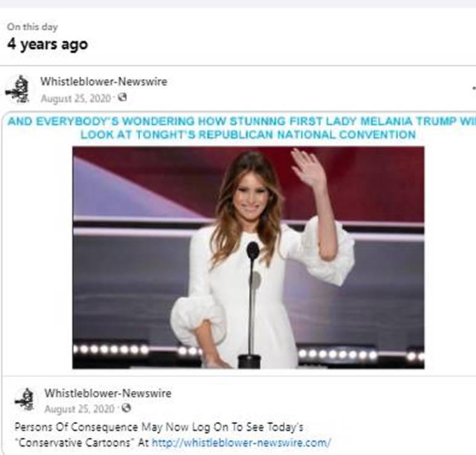Click the stage lights row in the photo
This screenshot has width=476, height=455.
tap(248, 351)
